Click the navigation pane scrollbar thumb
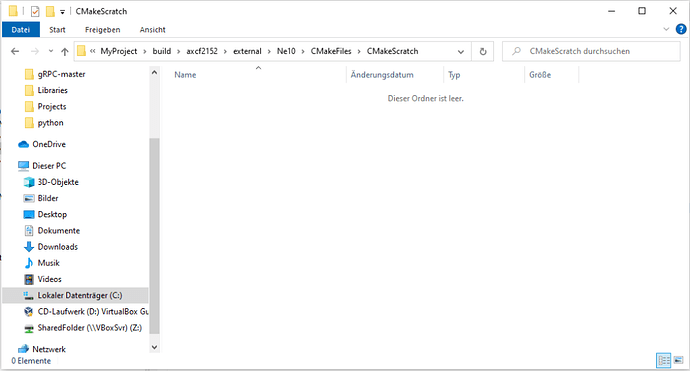This screenshot has width=690, height=371. pos(154,235)
